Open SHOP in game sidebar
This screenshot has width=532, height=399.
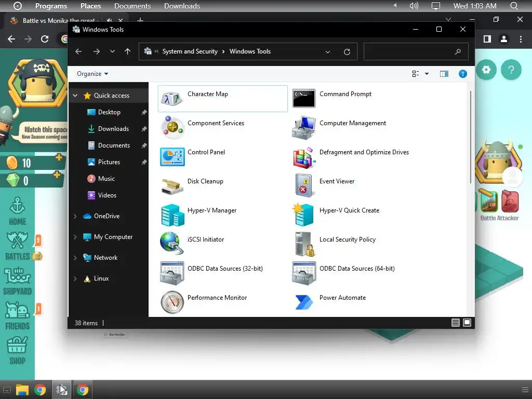tap(17, 351)
